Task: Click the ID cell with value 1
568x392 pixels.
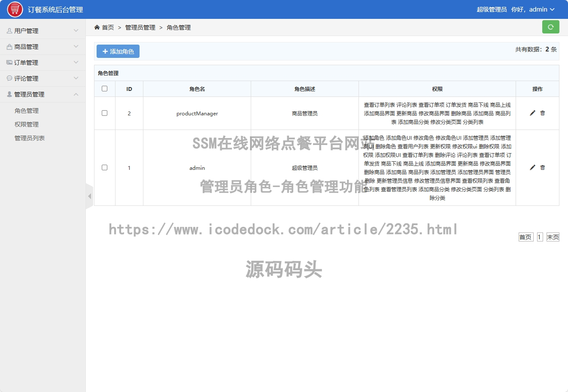Action: pyautogui.click(x=129, y=168)
